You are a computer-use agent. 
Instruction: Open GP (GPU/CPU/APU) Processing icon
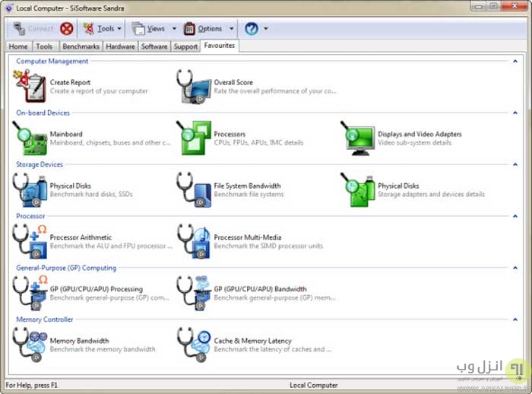[x=30, y=293]
